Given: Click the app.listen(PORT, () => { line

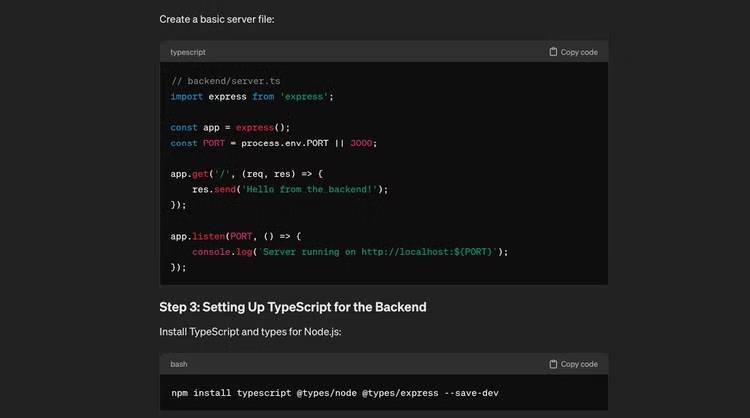Looking at the screenshot, I should (236, 236).
